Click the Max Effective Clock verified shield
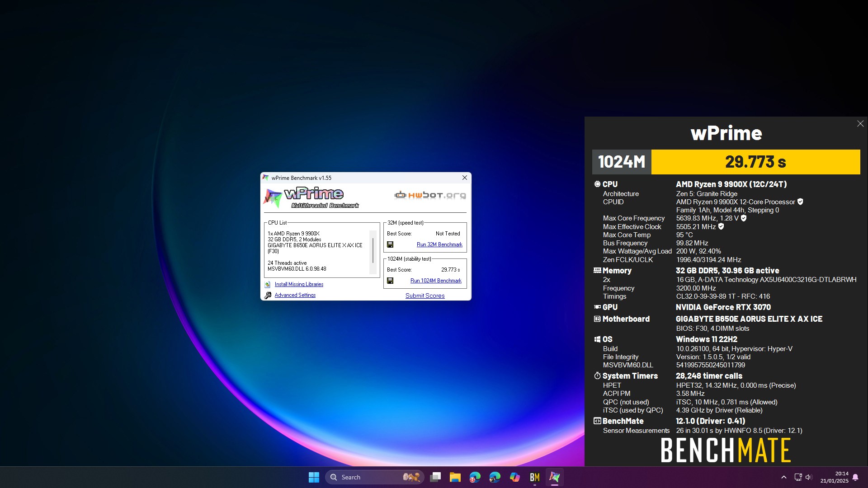Viewport: 868px width, 488px height. tap(721, 226)
